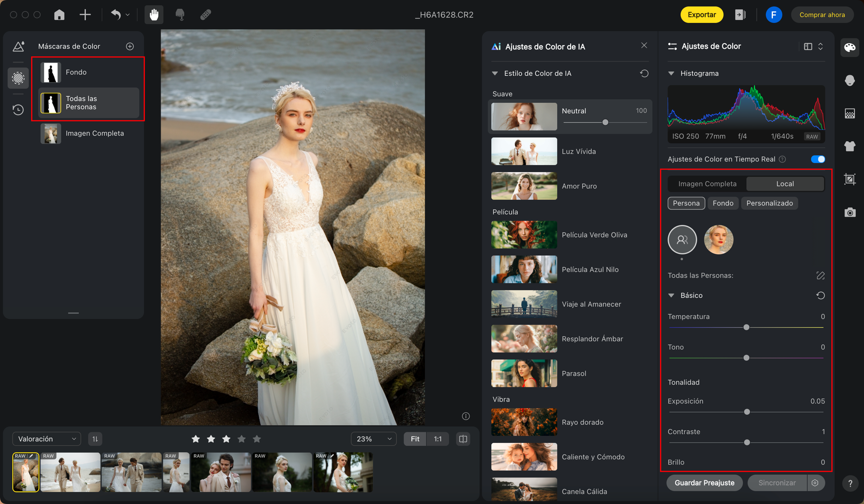This screenshot has height=504, width=864.
Task: Switch to Imagen Completa mode
Action: (707, 184)
